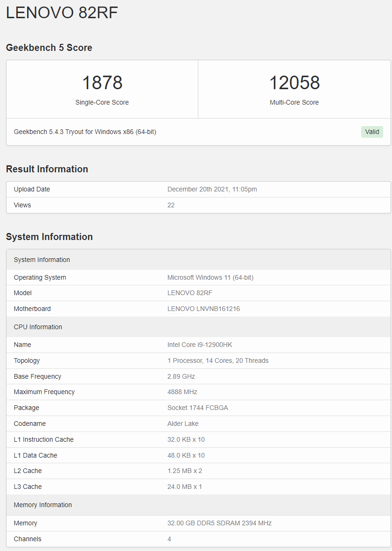Click the Microsoft Windows 11 (64-bit) value
The image size is (392, 551).
pos(210,277)
